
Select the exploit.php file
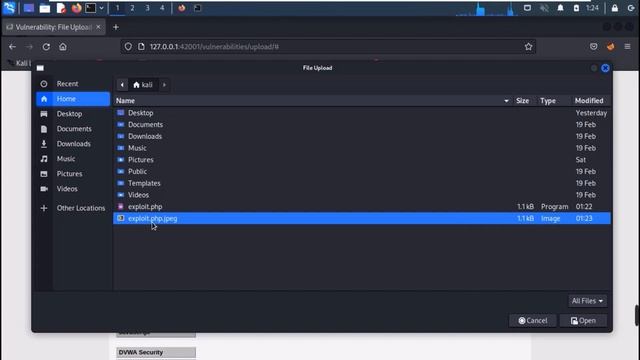coord(362,207)
